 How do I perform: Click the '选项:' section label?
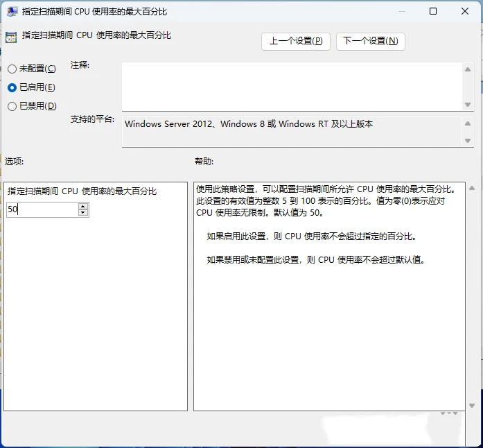coord(14,162)
